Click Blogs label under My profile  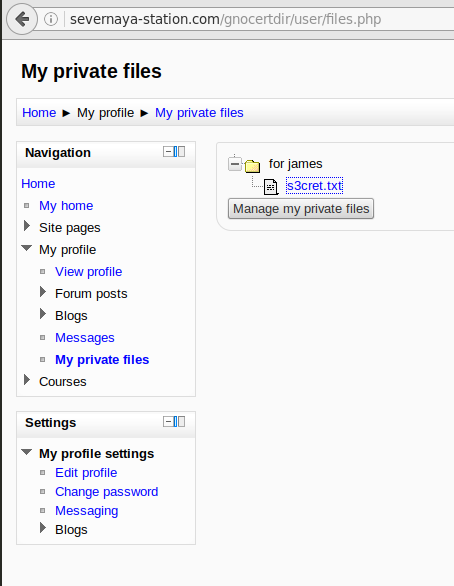click(71, 316)
